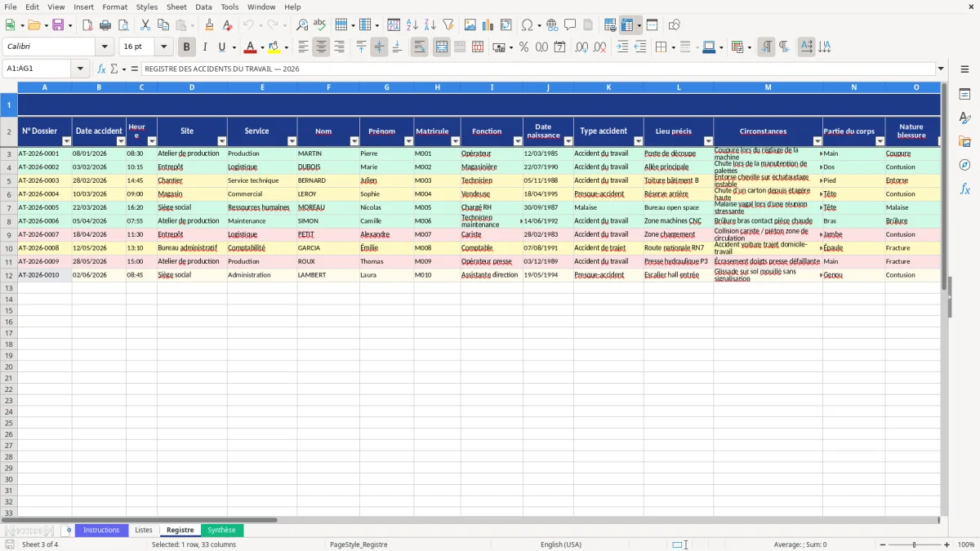This screenshot has width=980, height=551.
Task: Toggle the AutoFilter funnel icon
Action: click(x=448, y=25)
